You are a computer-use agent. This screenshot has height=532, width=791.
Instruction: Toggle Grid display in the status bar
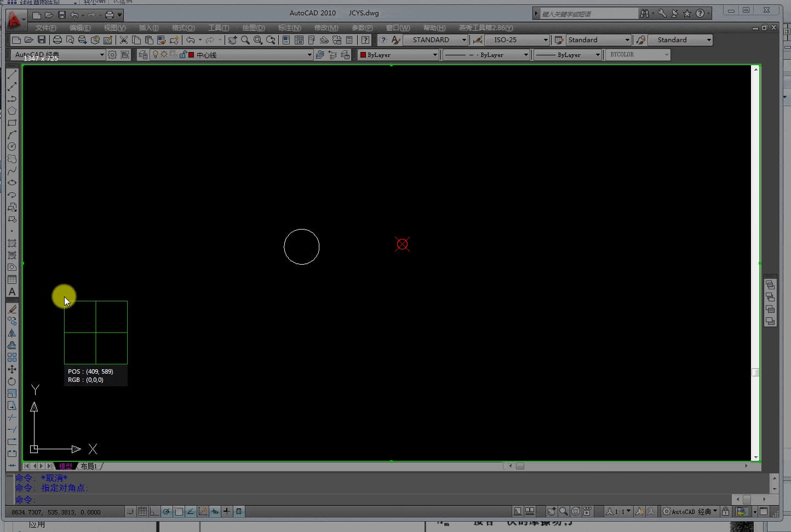142,512
